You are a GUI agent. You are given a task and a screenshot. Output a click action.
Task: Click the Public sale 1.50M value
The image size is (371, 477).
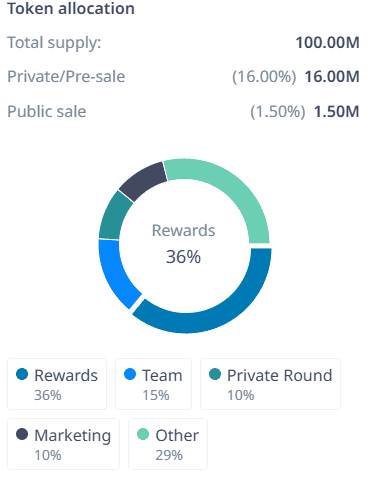[x=337, y=111]
